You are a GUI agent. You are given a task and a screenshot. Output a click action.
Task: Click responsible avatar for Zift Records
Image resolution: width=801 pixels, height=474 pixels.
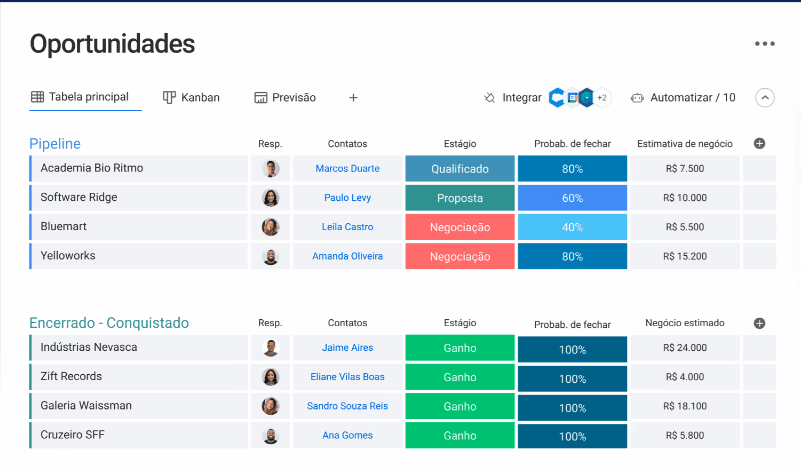[x=270, y=377]
